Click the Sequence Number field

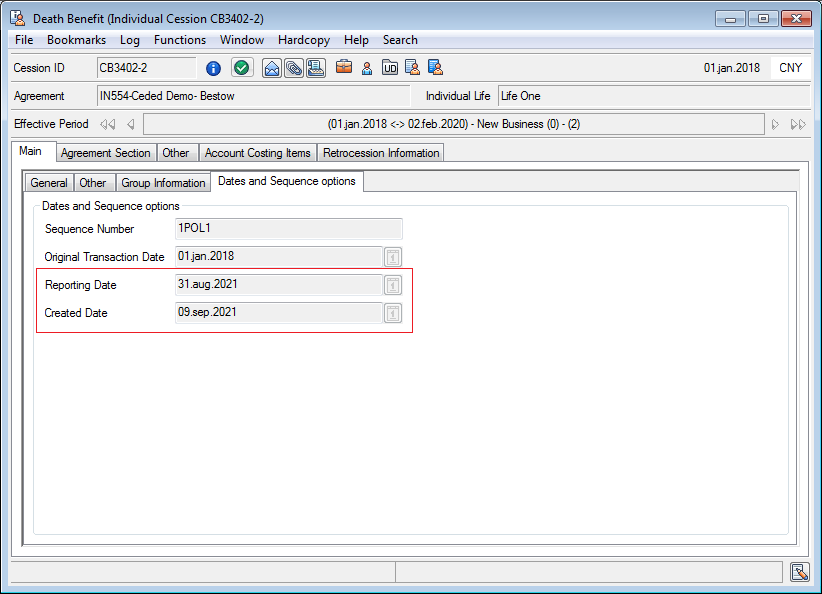click(288, 229)
